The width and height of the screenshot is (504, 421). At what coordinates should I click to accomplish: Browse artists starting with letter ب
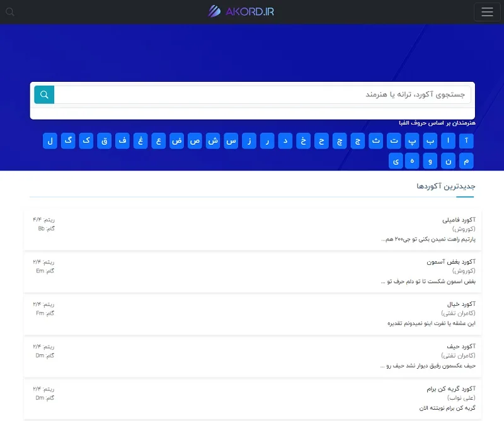click(x=430, y=141)
